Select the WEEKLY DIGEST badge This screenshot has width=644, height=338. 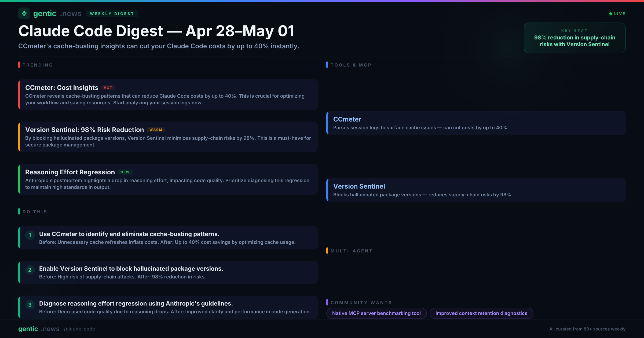tap(112, 14)
